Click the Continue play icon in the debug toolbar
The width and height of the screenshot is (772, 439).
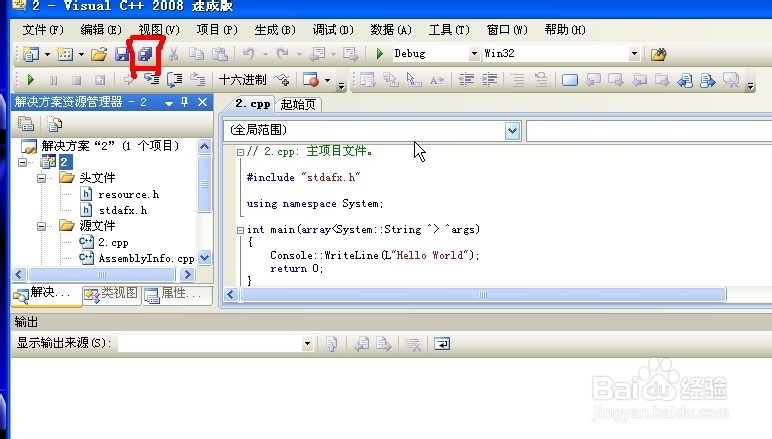point(31,79)
